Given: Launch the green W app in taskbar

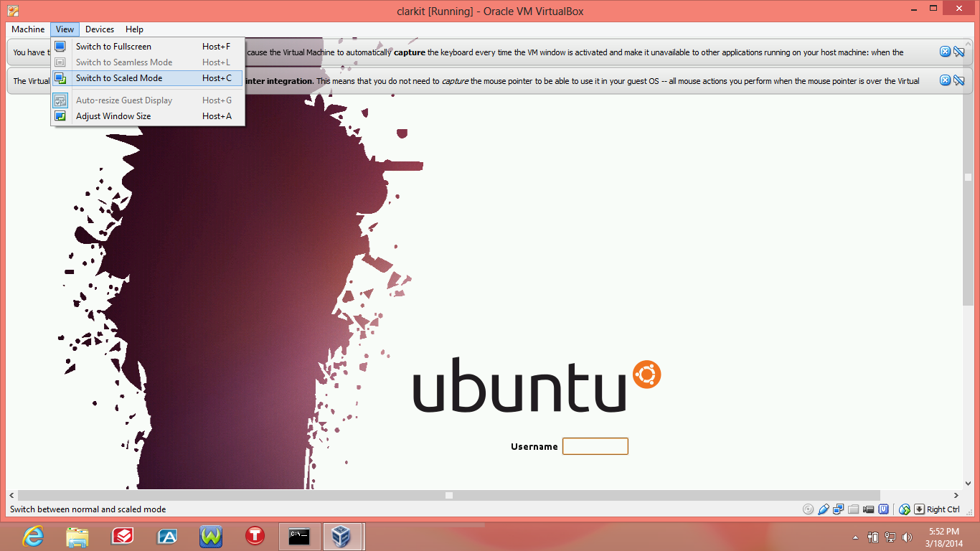Looking at the screenshot, I should pos(211,536).
